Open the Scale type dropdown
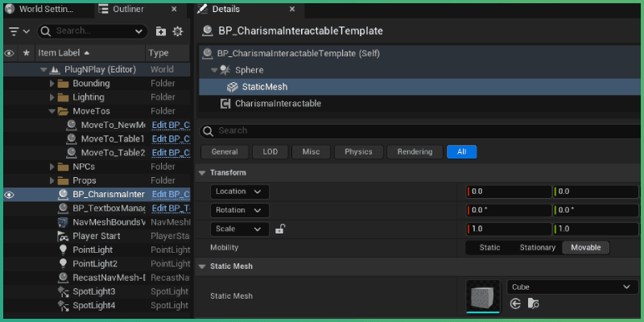The image size is (644, 322). point(240,229)
